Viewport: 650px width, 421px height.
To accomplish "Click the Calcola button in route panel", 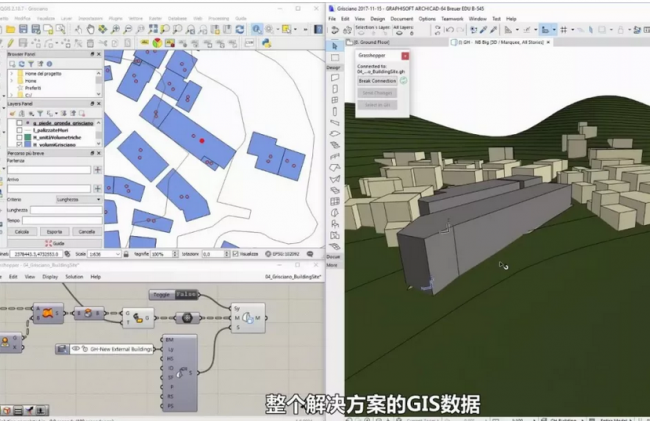I will click(x=21, y=231).
